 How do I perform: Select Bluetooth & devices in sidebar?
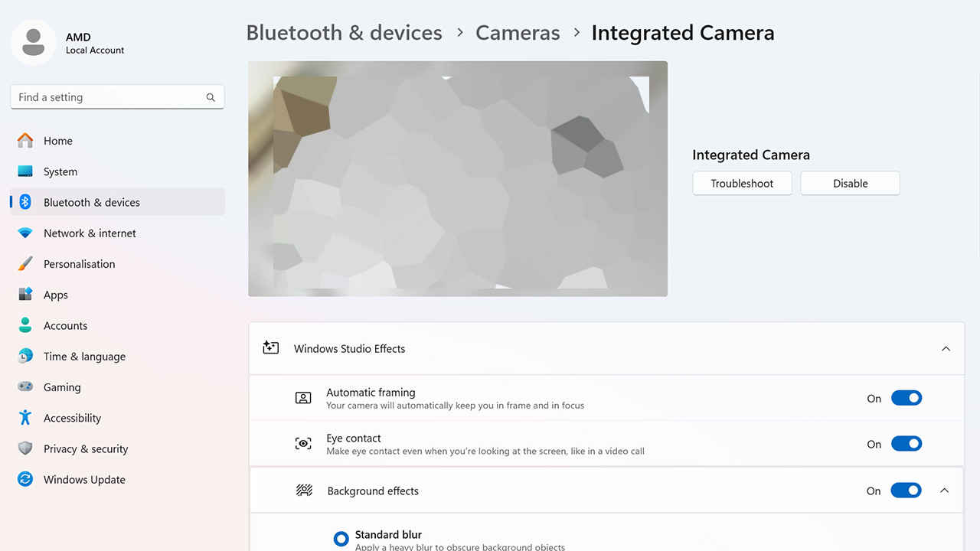pyautogui.click(x=117, y=202)
